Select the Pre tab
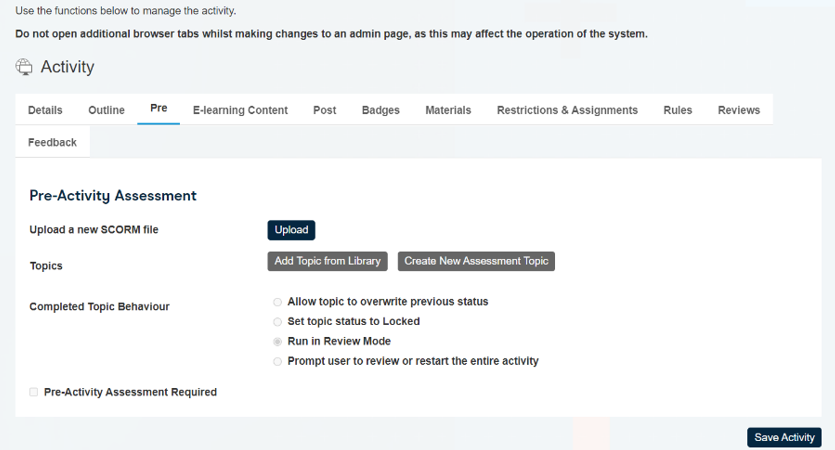835x450 pixels. [159, 108]
